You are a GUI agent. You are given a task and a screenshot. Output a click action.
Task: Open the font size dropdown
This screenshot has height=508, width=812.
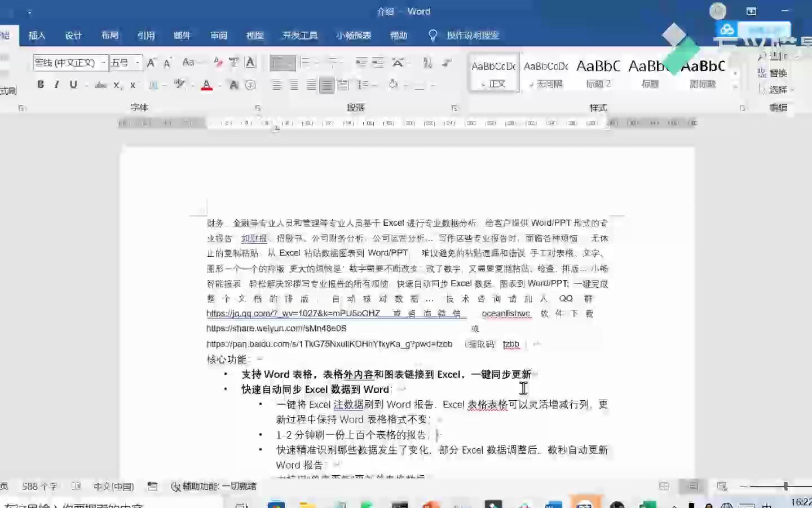pos(138,63)
